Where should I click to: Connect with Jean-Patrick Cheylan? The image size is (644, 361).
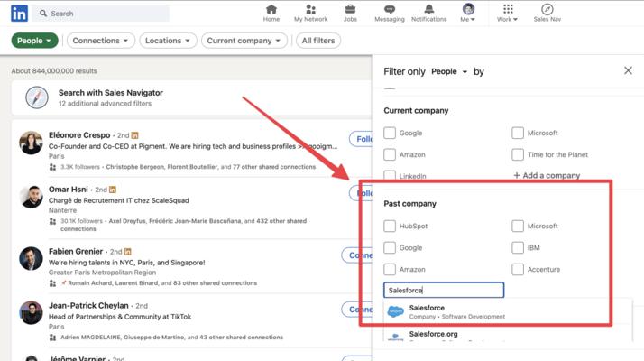tap(356, 310)
